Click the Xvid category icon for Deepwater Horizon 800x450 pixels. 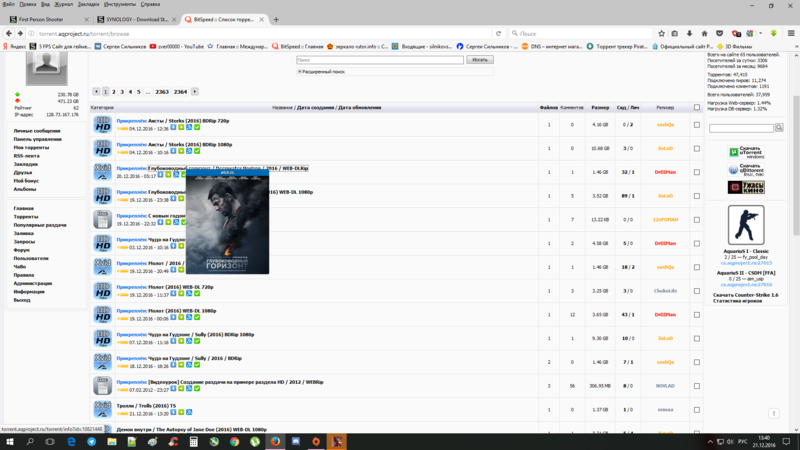pyautogui.click(x=102, y=171)
